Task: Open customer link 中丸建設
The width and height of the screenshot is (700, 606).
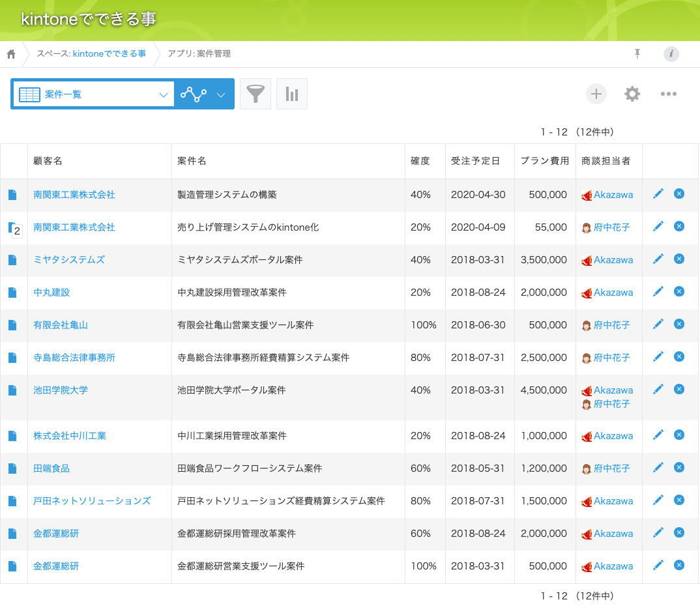Action: pos(51,293)
